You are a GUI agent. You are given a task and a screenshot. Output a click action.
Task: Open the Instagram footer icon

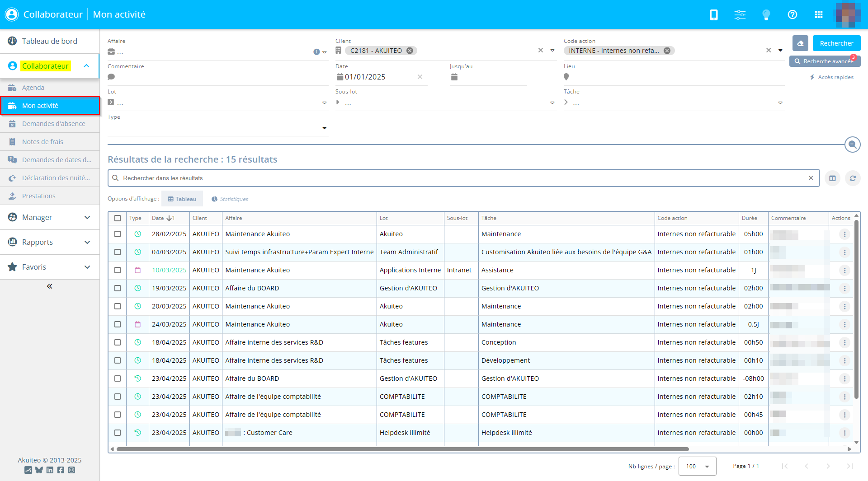[x=71, y=470]
